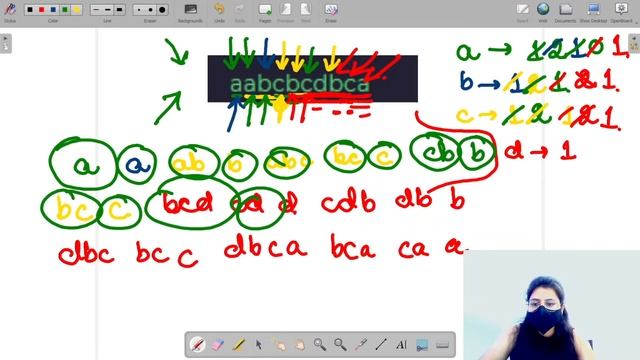Select the Interact with items hand tool
The height and width of the screenshot is (360, 640).
pyautogui.click(x=280, y=345)
